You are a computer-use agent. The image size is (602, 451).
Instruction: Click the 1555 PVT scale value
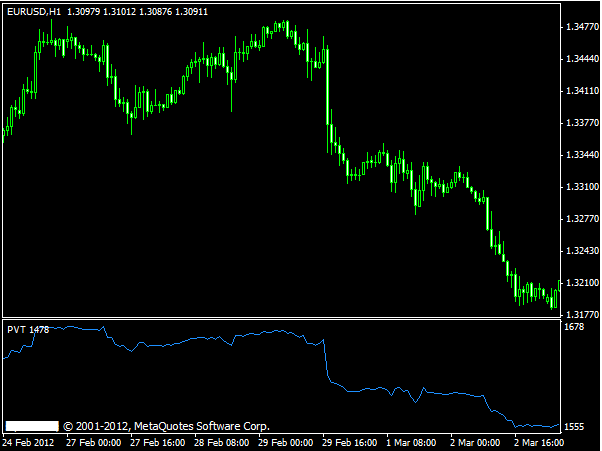click(x=574, y=427)
